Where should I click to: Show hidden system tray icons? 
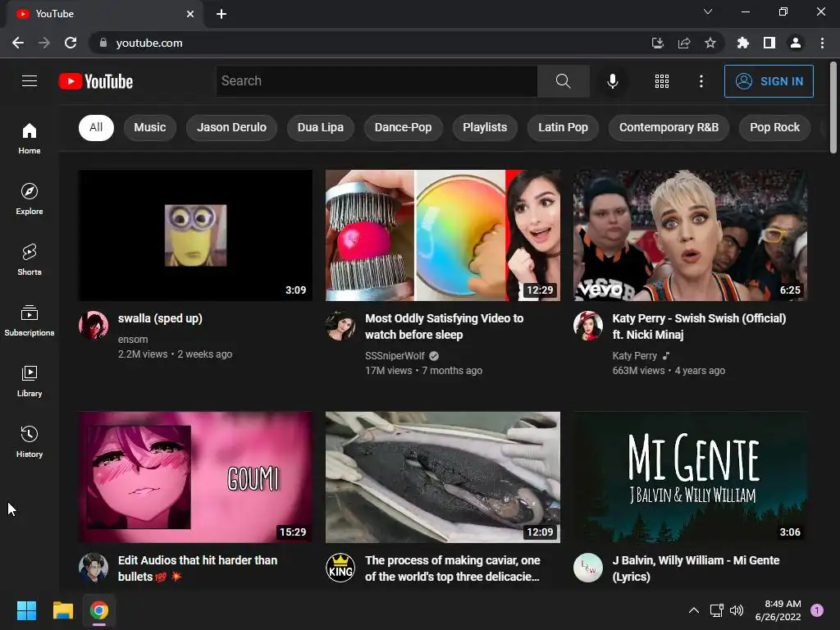tap(693, 610)
